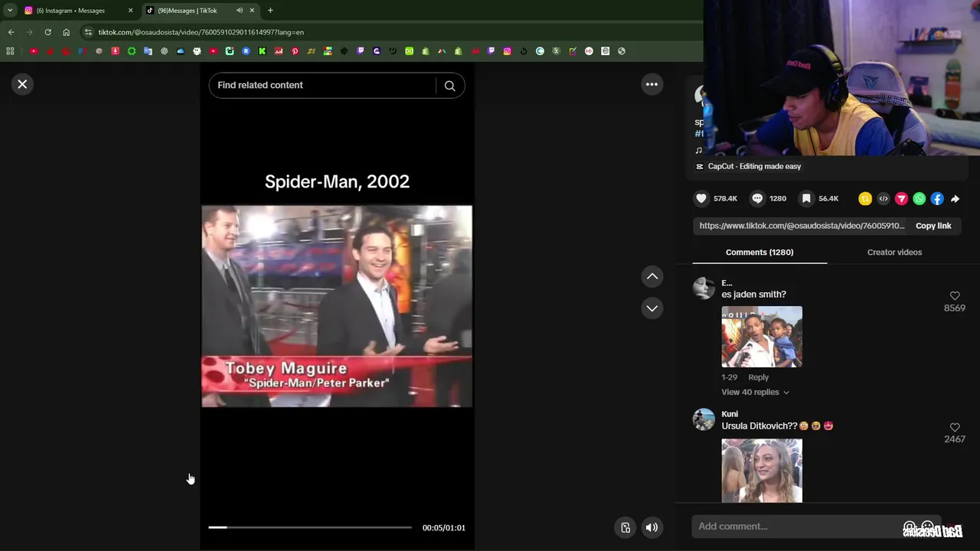
Task: Click the address bar showing the tiktok.com URL
Action: click(201, 32)
